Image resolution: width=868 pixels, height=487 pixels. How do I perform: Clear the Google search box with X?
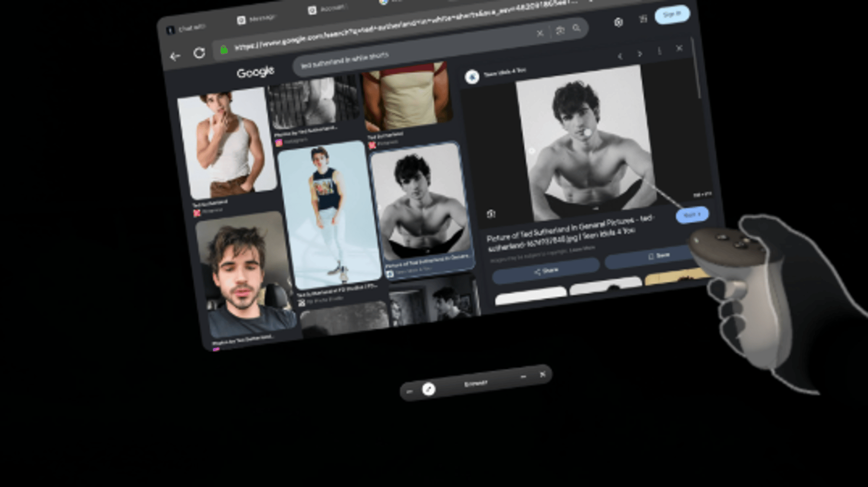tap(540, 33)
